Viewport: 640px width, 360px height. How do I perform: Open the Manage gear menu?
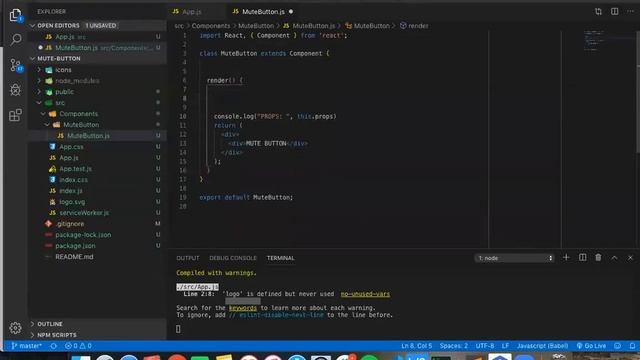[x=16, y=328]
